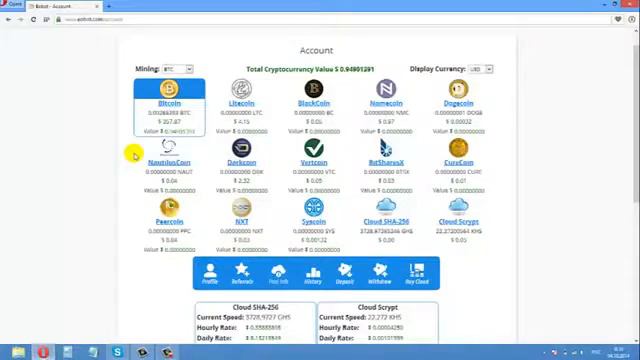Open the Bitcoin link

[169, 103]
